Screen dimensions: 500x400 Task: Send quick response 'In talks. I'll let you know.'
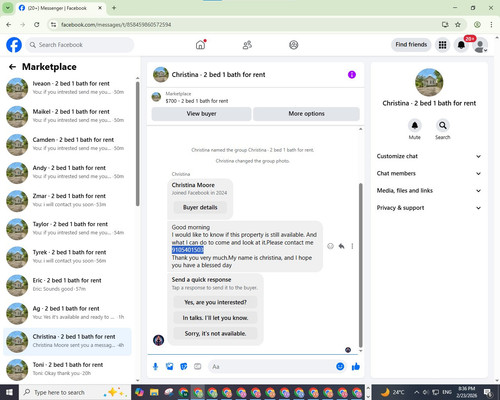[215, 318]
